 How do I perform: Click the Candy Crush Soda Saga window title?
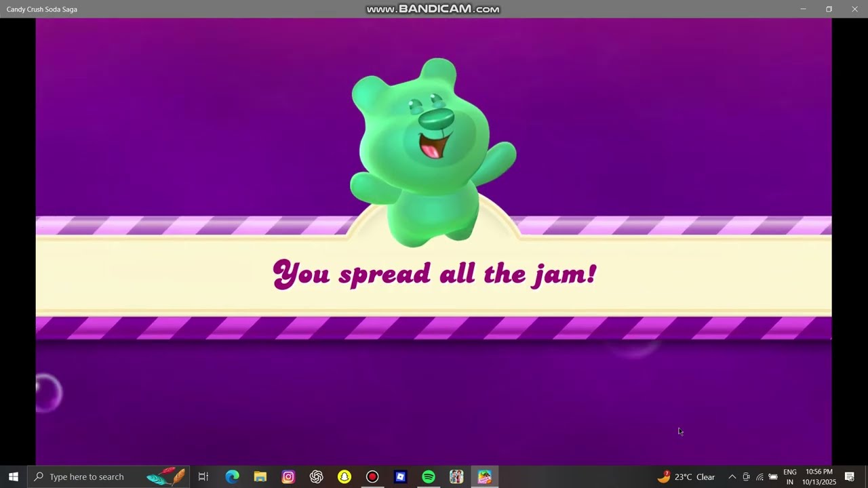pos(42,9)
